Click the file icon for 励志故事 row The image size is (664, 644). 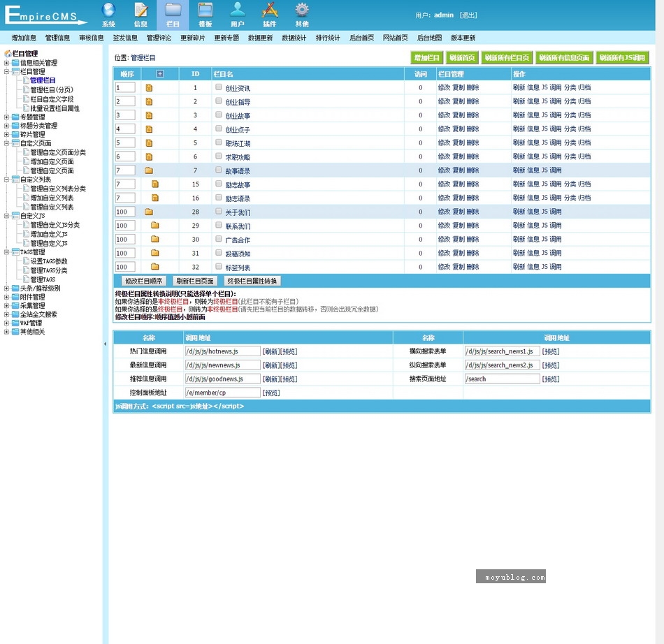[155, 184]
